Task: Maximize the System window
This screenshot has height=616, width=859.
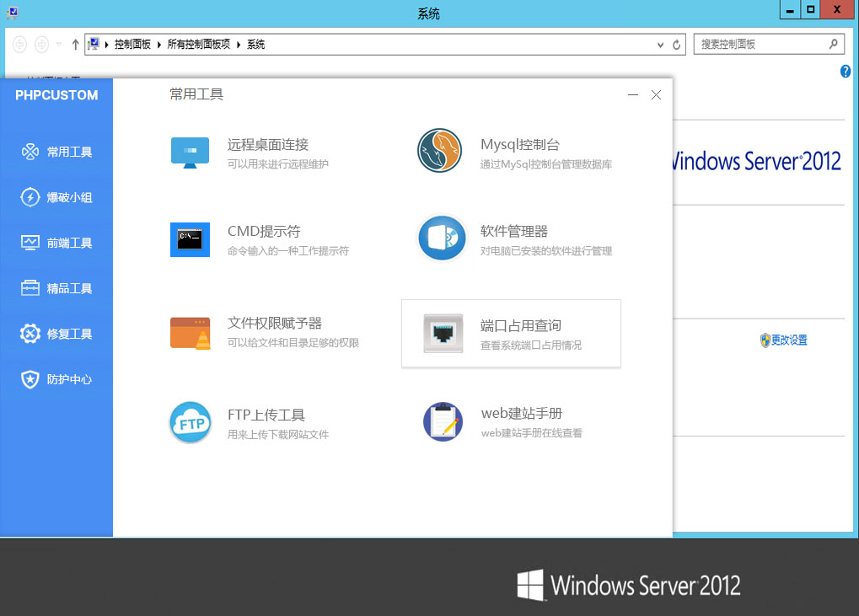Action: pyautogui.click(x=810, y=9)
